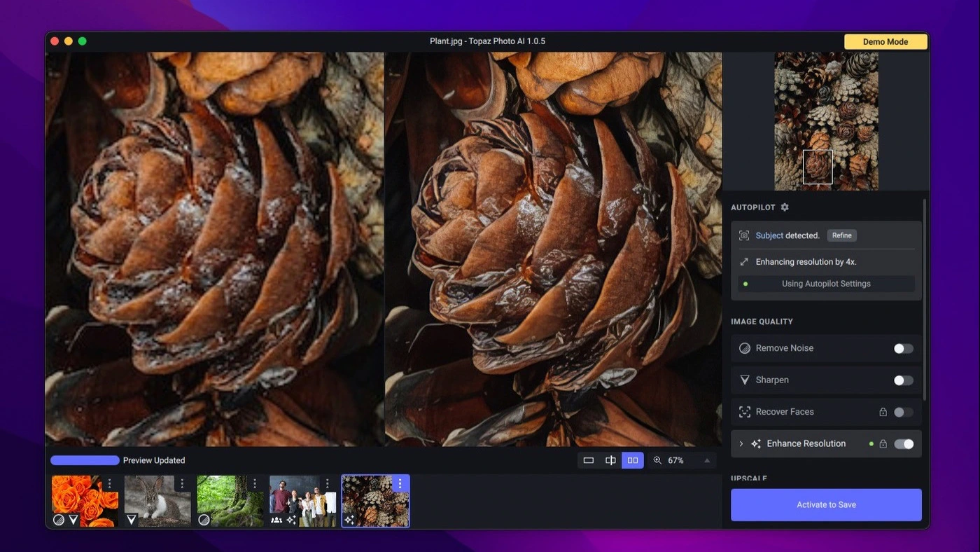The width and height of the screenshot is (980, 552).
Task: Click sharpen badge on roses thumbnail
Action: (x=73, y=520)
